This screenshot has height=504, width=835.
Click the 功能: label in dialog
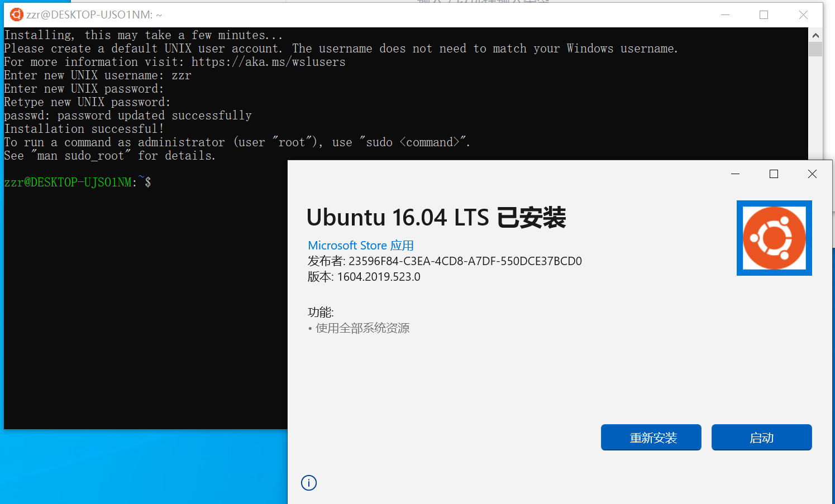point(321,313)
